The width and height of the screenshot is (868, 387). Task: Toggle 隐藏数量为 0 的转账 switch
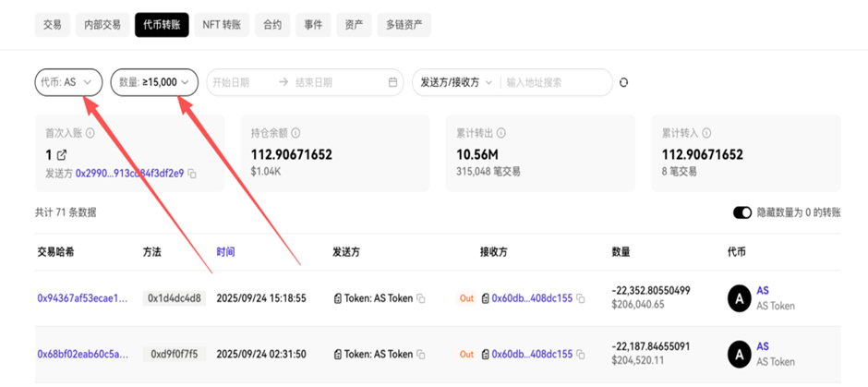click(742, 212)
